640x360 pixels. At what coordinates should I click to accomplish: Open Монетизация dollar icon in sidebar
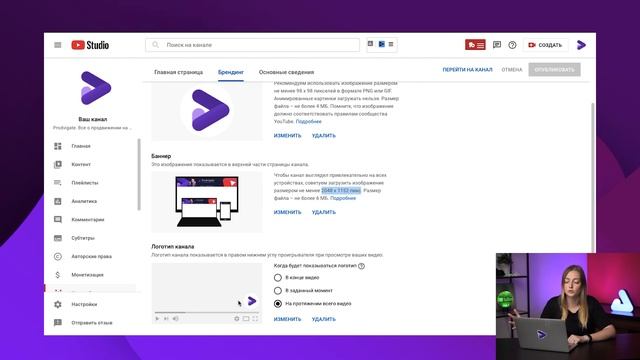pyautogui.click(x=58, y=275)
